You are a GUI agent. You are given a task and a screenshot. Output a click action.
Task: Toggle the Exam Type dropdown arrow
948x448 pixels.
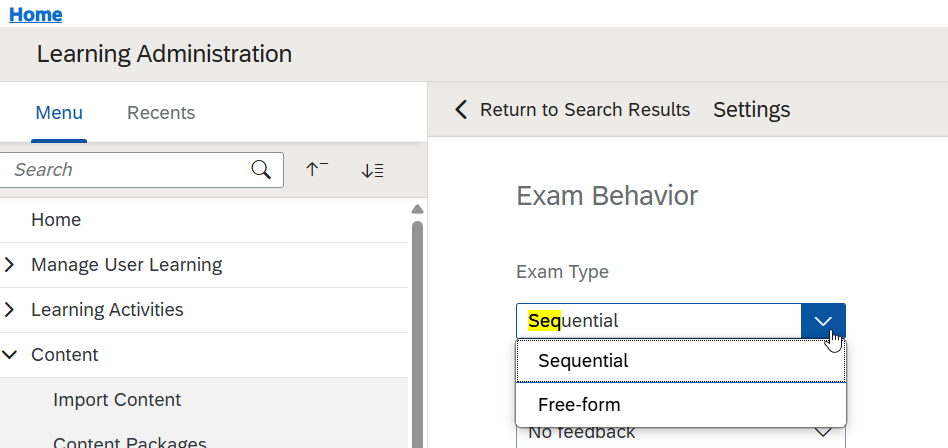[823, 321]
